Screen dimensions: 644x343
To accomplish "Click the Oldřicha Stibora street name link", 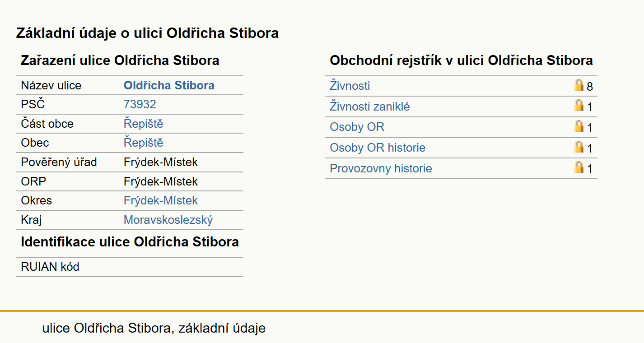I will click(x=169, y=85).
